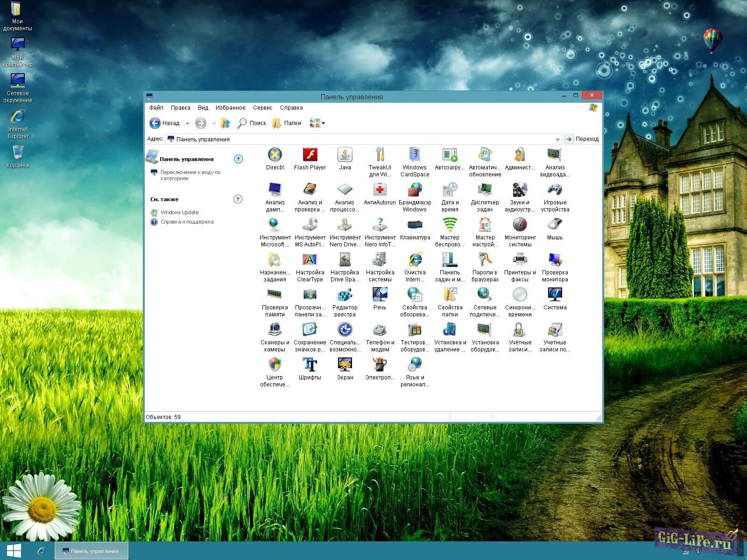Open the Сервис menu
Image resolution: width=747 pixels, height=560 pixels.
[262, 107]
